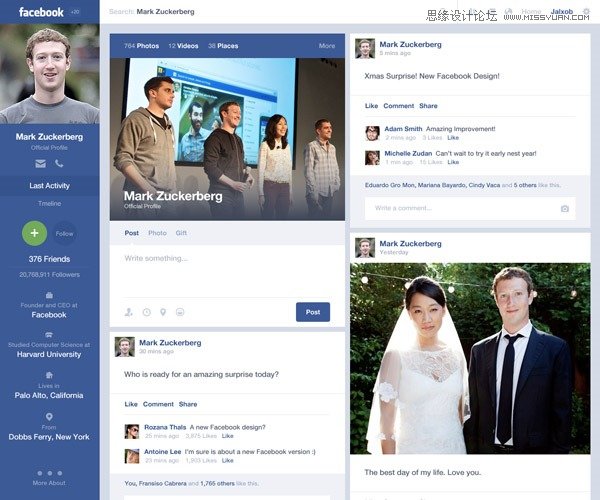The width and height of the screenshot is (600, 500).
Task: Click '1,765 others' in likes summary
Action: [217, 484]
